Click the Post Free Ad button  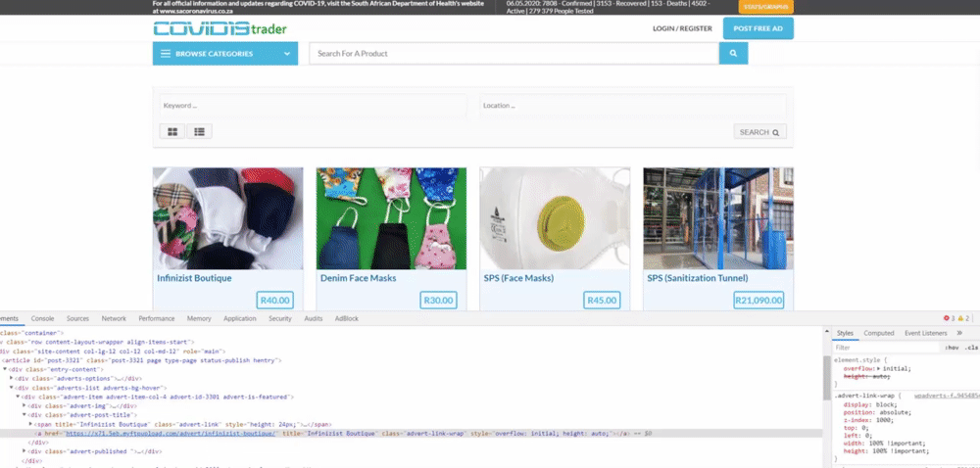click(759, 28)
